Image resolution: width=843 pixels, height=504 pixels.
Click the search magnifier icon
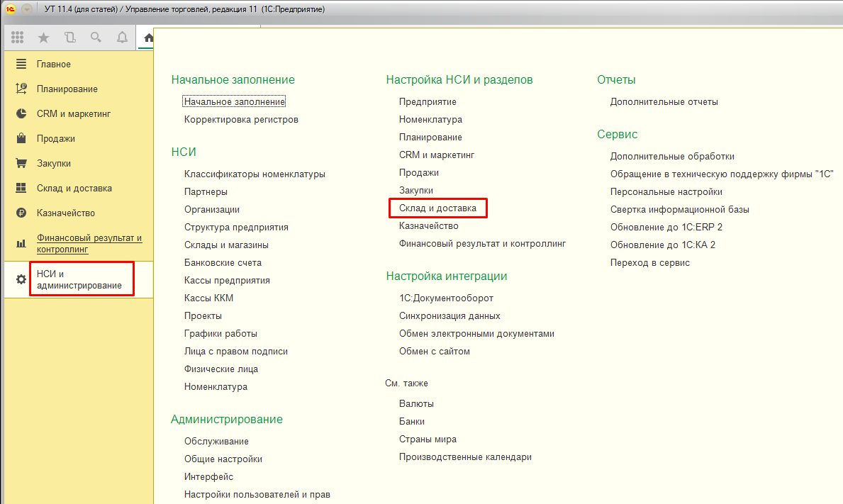pyautogui.click(x=96, y=38)
